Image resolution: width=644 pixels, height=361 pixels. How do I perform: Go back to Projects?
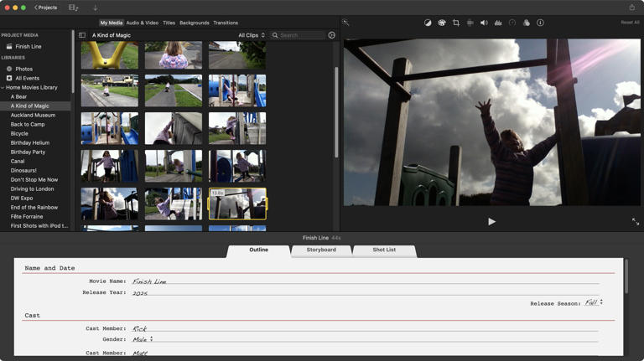(x=45, y=8)
